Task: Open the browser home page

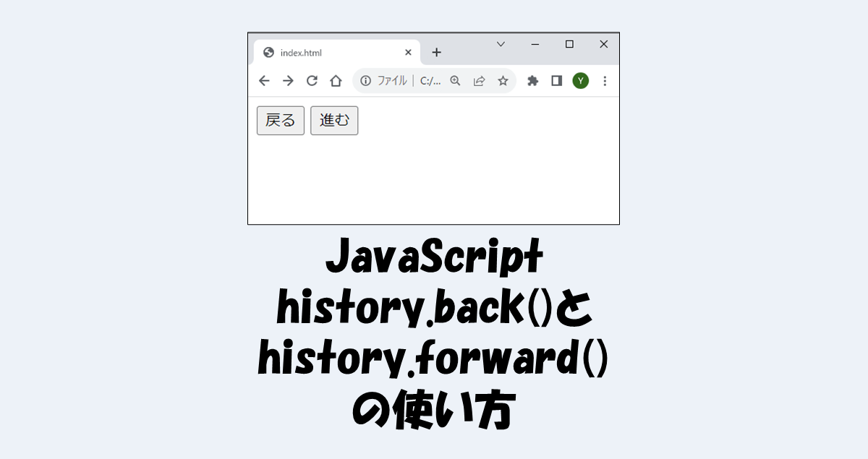Action: point(336,81)
